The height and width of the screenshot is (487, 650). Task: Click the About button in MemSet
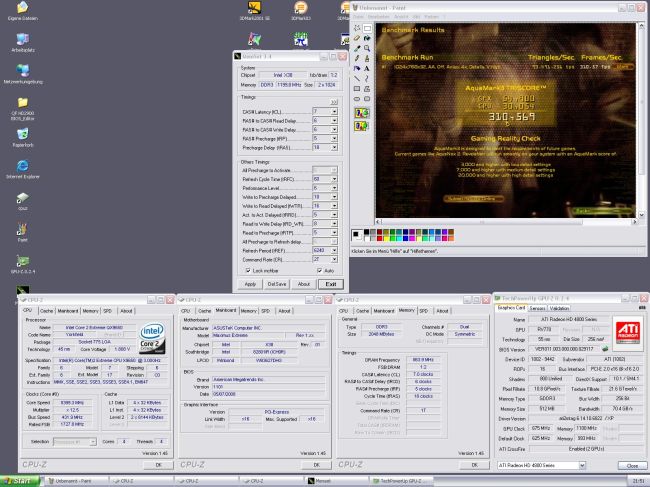tap(303, 284)
